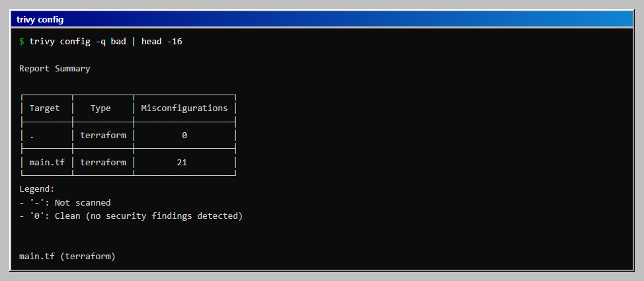Click the 'Report Summary' heading
Image resolution: width=644 pixels, height=281 pixels.
tap(55, 69)
